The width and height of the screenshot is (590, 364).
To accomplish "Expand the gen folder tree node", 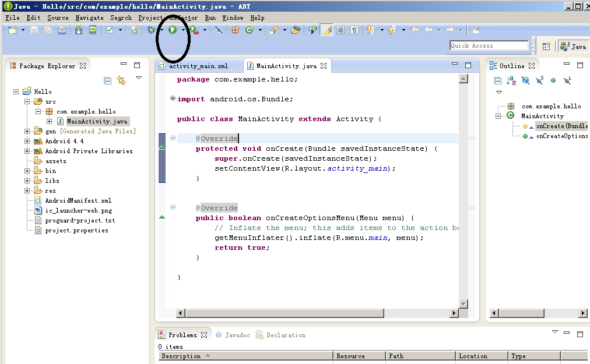I will pyautogui.click(x=27, y=131).
